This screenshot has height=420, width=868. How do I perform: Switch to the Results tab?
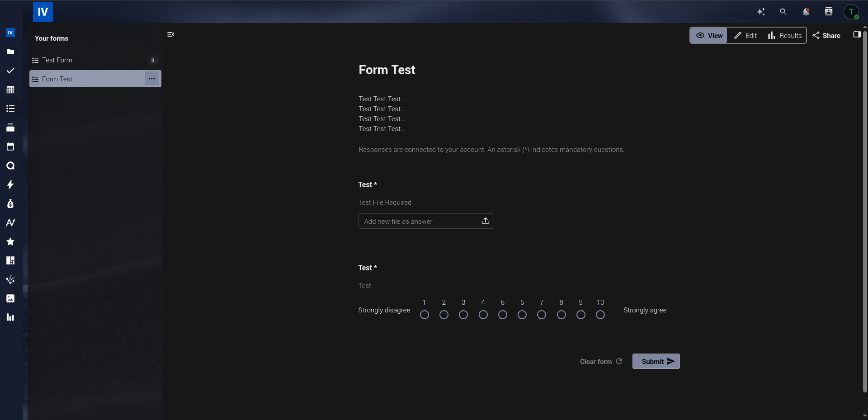(x=785, y=36)
